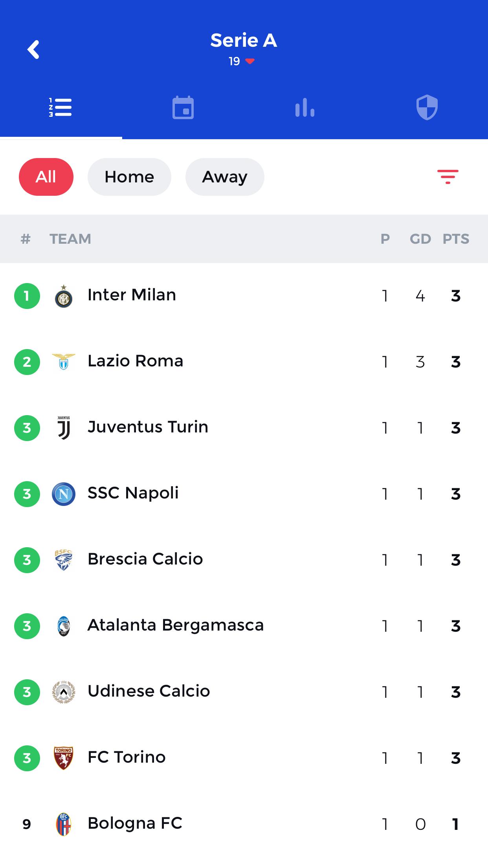The image size is (488, 868).
Task: Expand the season 19 dropdown arrow
Action: 250,61
